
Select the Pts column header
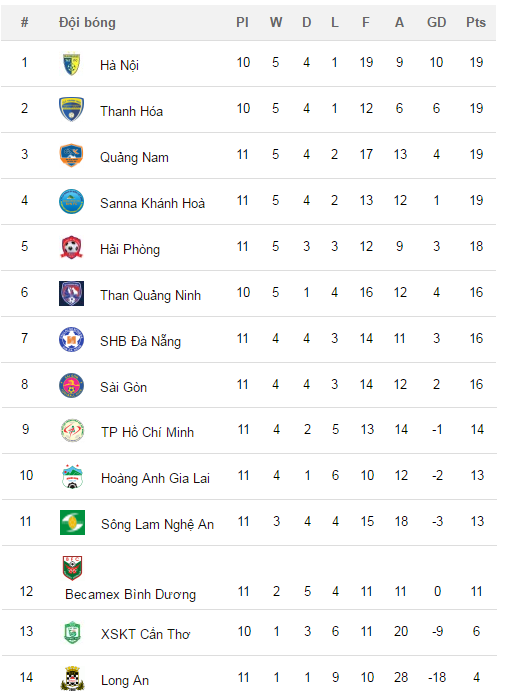(x=476, y=22)
